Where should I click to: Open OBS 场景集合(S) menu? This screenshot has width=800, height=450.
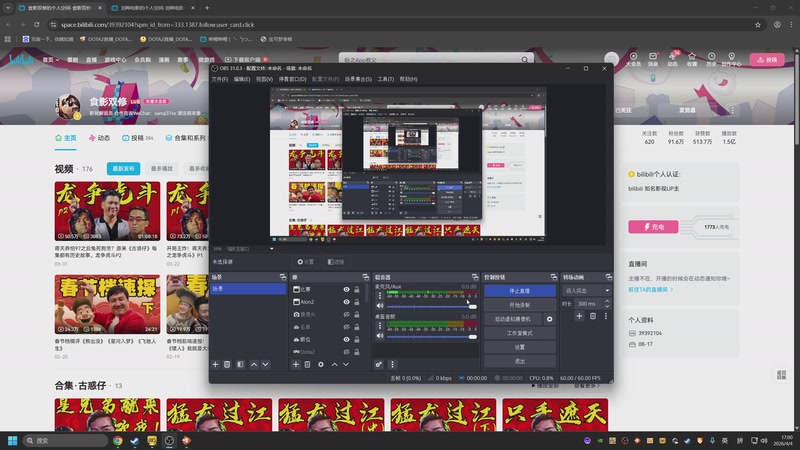(x=358, y=79)
